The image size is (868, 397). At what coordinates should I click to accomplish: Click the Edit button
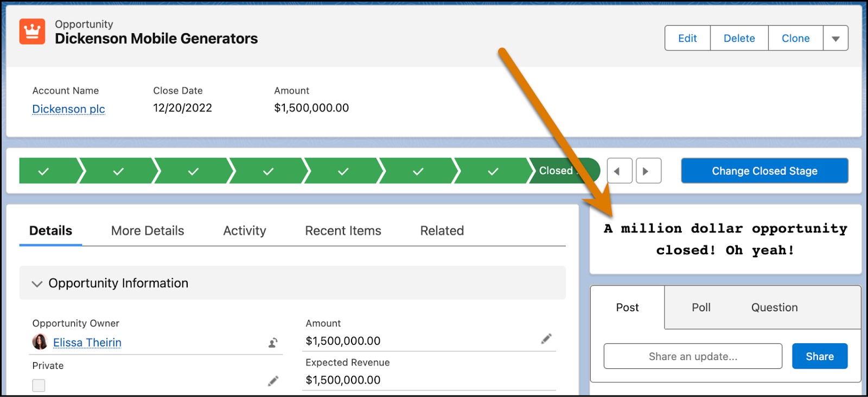click(687, 38)
